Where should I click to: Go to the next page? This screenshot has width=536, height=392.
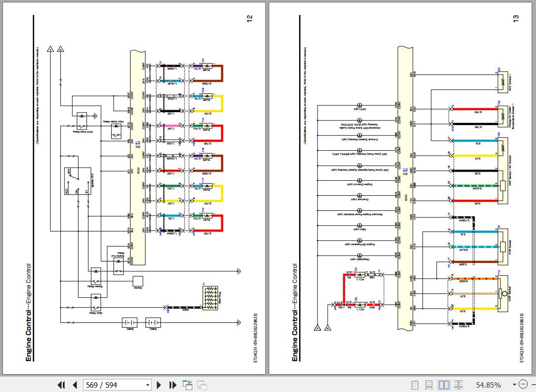coord(159,385)
